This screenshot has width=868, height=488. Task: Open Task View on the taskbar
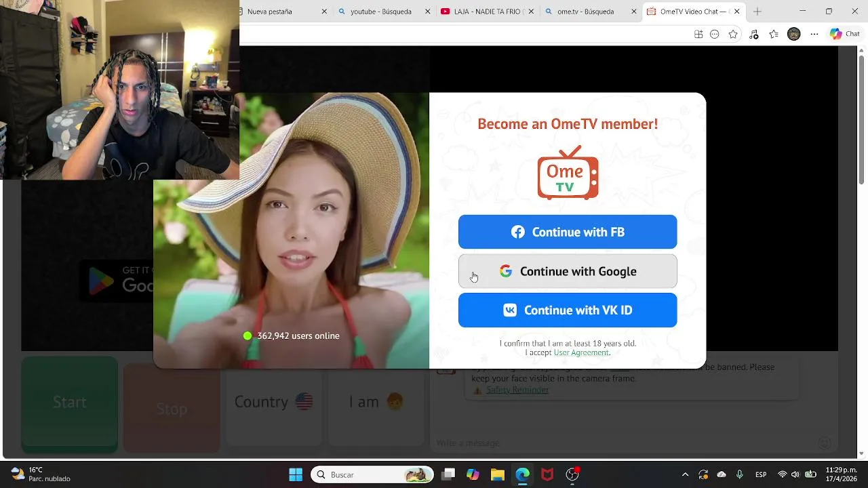pyautogui.click(x=448, y=474)
